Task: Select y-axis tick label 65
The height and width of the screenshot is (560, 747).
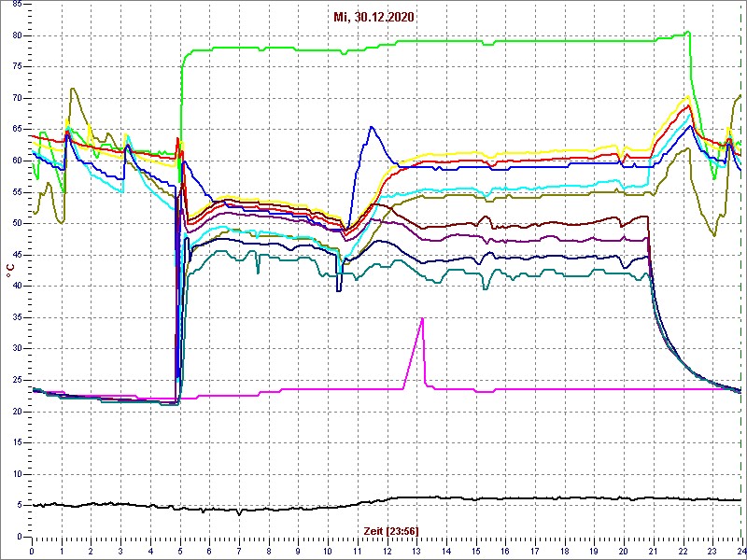Action: [16, 130]
